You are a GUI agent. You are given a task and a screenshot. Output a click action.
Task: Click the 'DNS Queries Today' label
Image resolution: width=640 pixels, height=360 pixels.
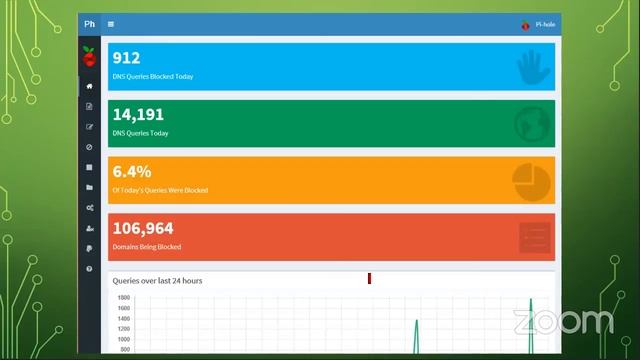140,133
